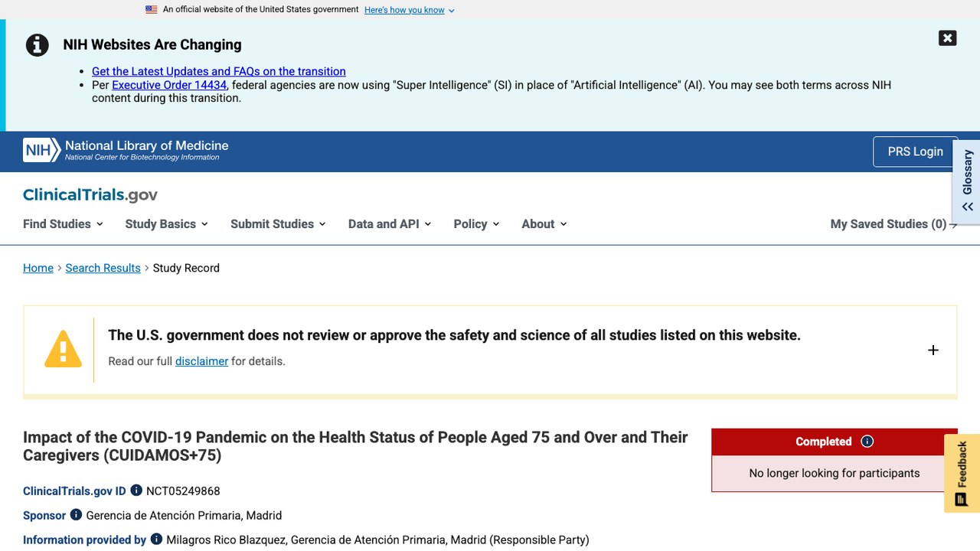Viewport: 980px width, 551px height.
Task: Go to Home breadcrumb
Action: click(x=38, y=268)
